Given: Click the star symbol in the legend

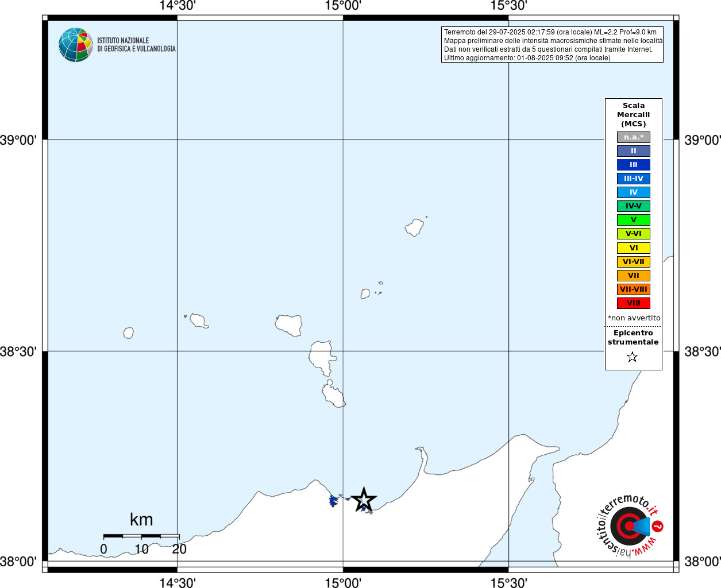Looking at the screenshot, I should 633,357.
